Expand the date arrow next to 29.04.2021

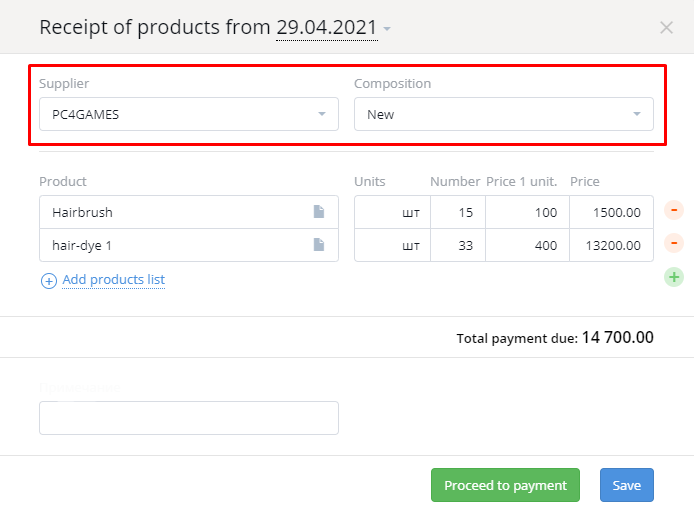click(387, 29)
